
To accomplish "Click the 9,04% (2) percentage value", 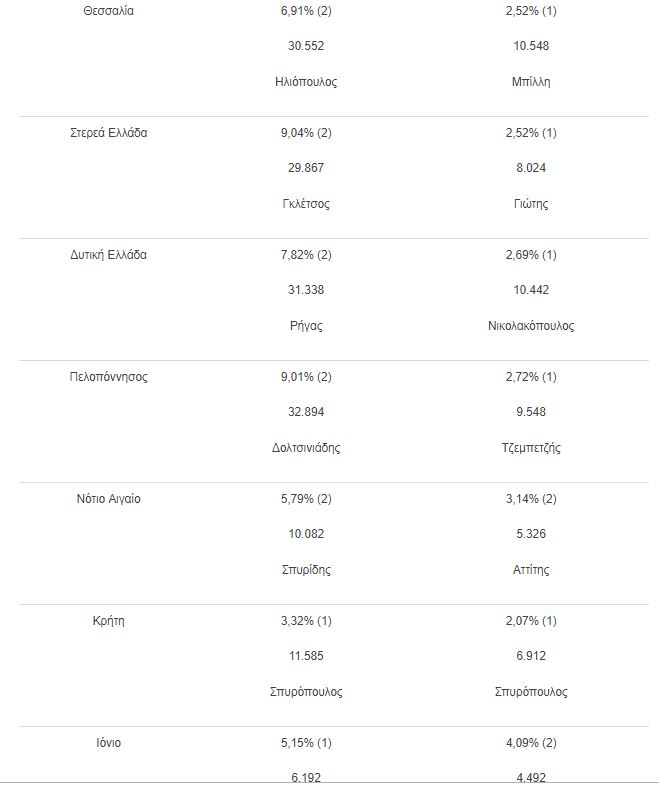I will pos(305,133).
